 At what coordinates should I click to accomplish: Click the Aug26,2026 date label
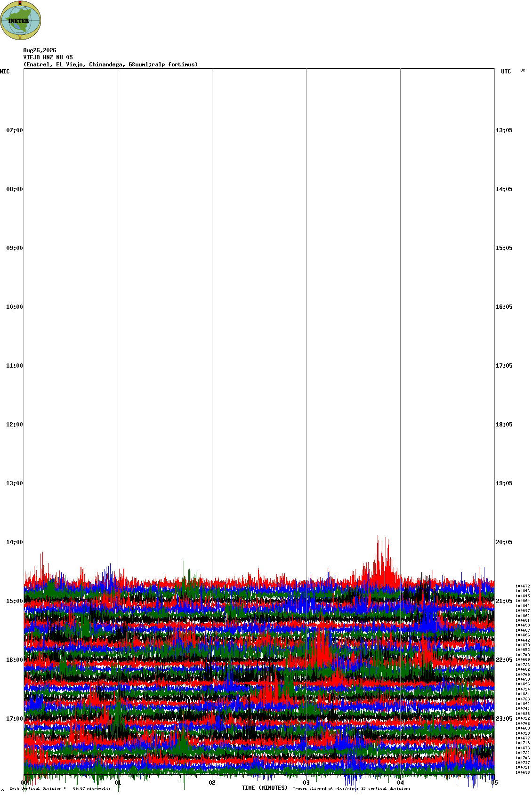click(40, 50)
